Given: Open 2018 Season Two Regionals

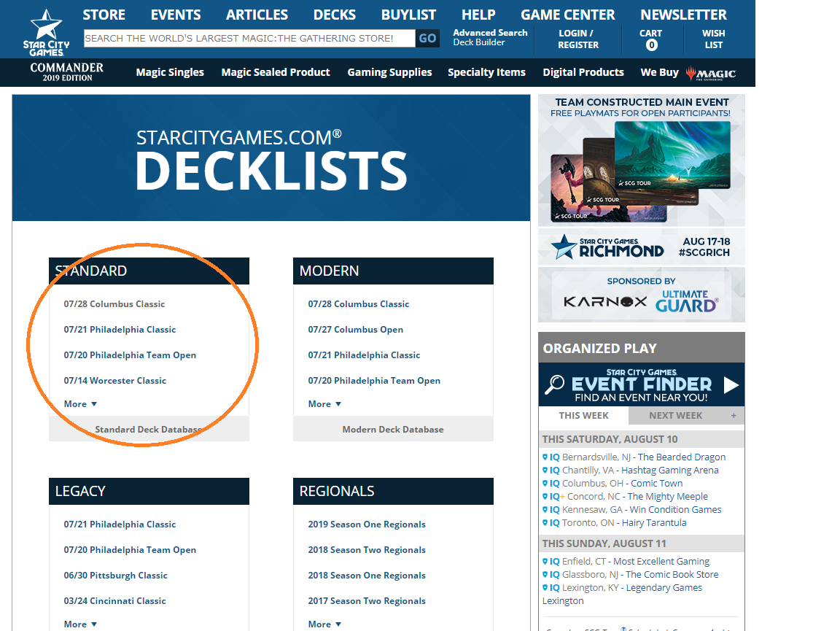Looking at the screenshot, I should point(367,550).
